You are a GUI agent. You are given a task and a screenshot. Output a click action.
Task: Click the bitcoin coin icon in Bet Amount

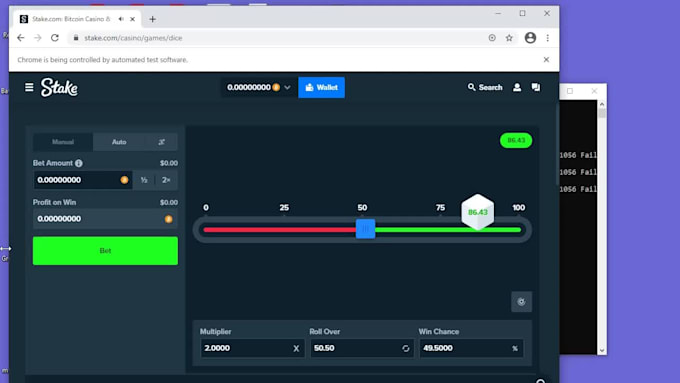[x=124, y=180]
